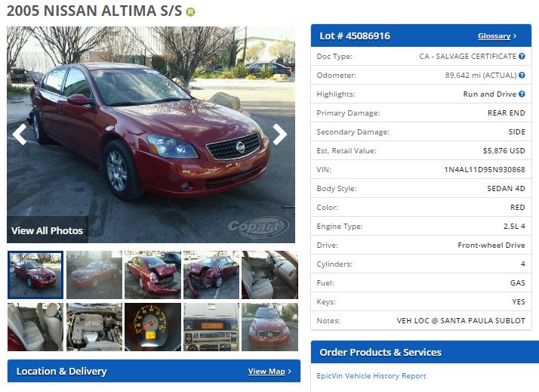Select the rear damage thumbnail with open trunk
This screenshot has width=539, height=392.
coord(152,275)
